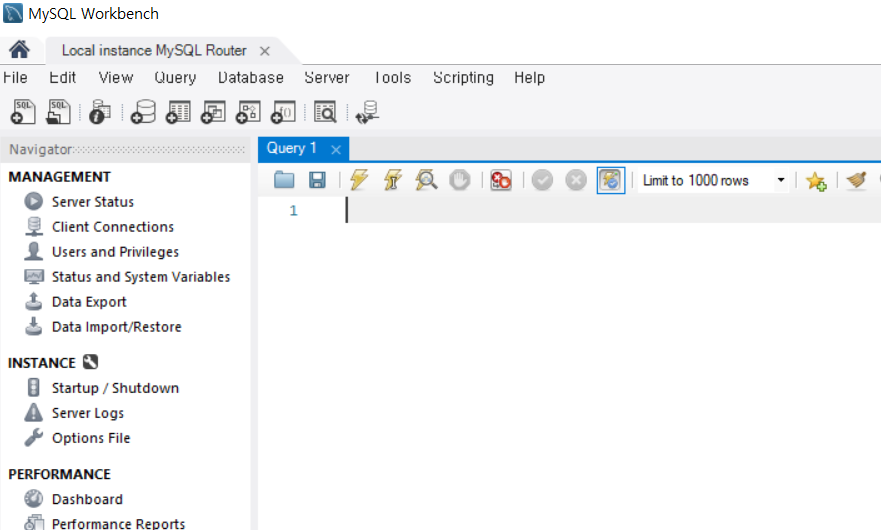This screenshot has width=881, height=530.
Task: Execute statement under cursor icon
Action: 392,180
